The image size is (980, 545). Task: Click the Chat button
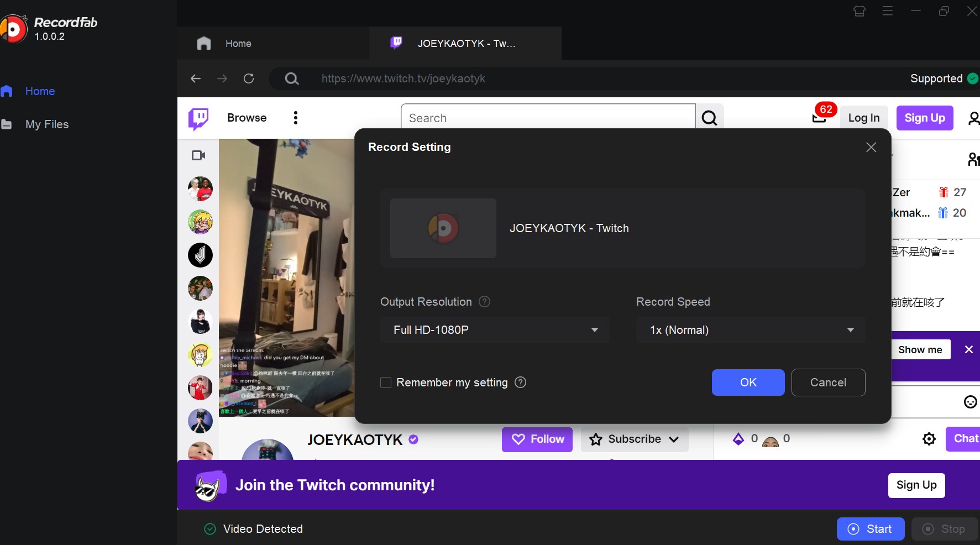pos(963,439)
